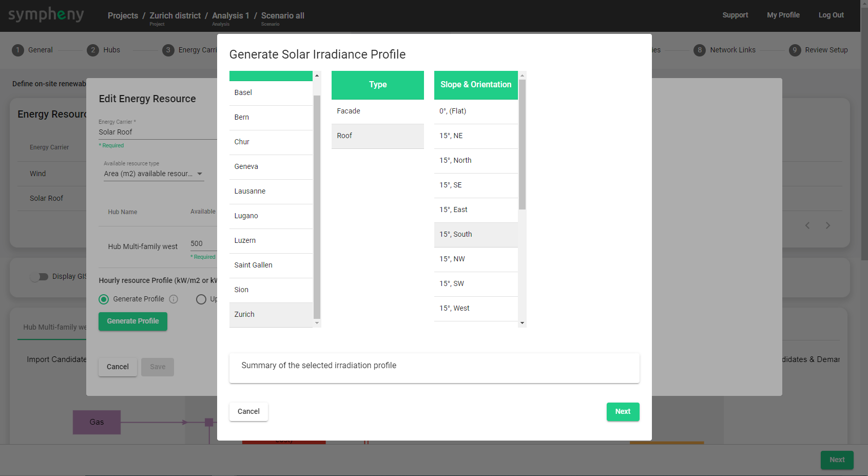Click the info icon beside Generate Profile
Image resolution: width=868 pixels, height=476 pixels.
pyautogui.click(x=173, y=299)
